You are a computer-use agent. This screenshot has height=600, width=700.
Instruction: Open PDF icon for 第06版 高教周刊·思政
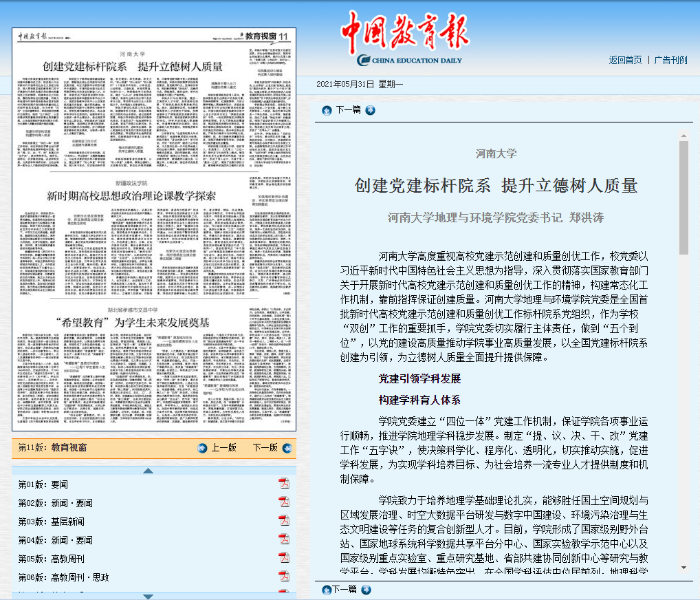click(284, 577)
